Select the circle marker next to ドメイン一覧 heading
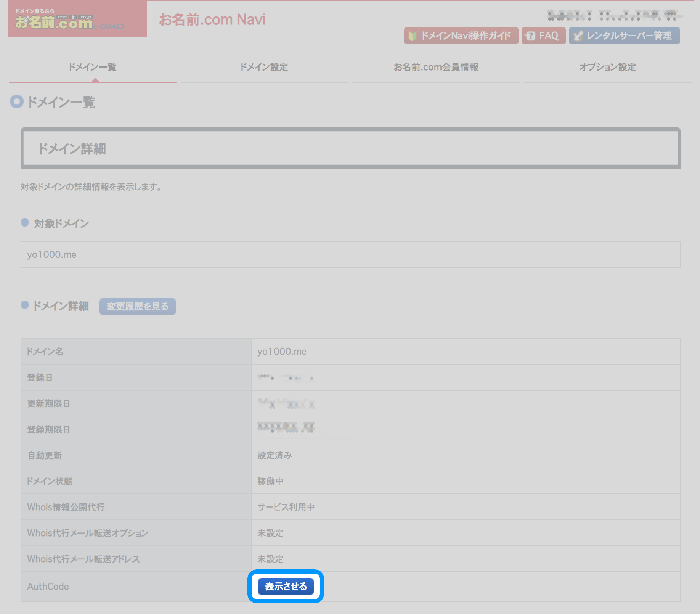700x614 pixels. pyautogui.click(x=16, y=102)
